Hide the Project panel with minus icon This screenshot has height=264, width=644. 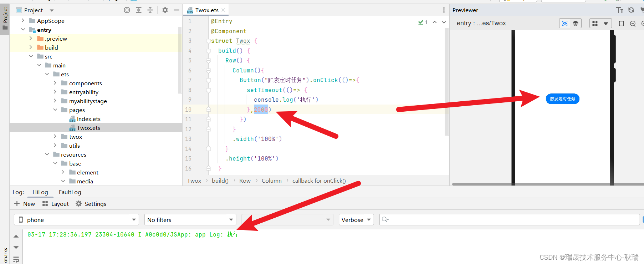click(x=176, y=10)
